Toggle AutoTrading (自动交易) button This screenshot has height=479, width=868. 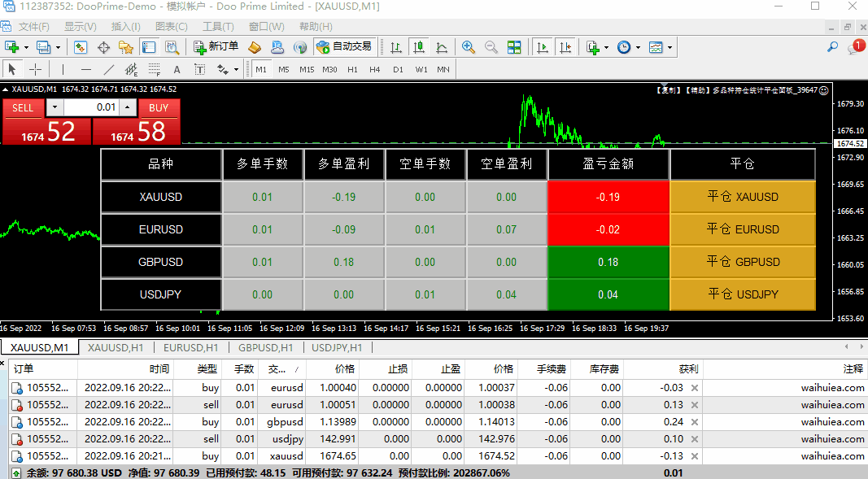pyautogui.click(x=343, y=47)
